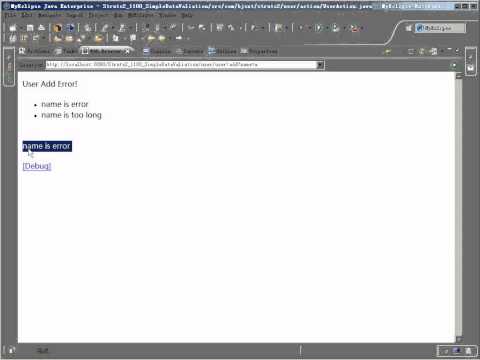Click the browser vertical scrollbar
Screen dimensions: 480x360
tap(459, 207)
